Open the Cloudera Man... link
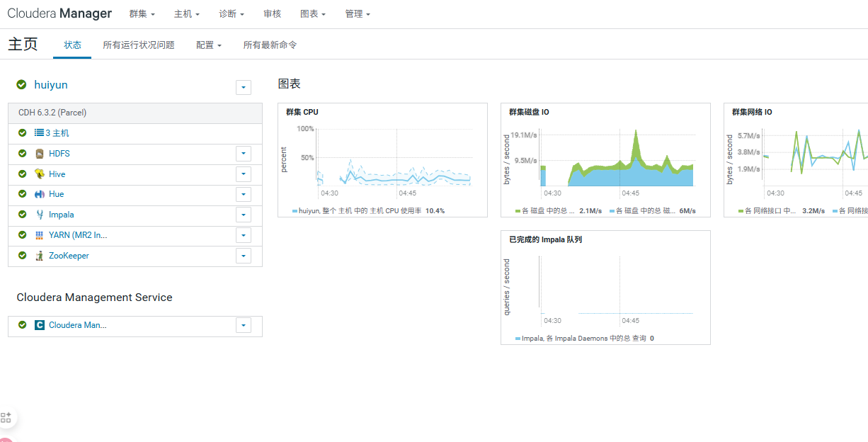This screenshot has width=868, height=442. [x=78, y=325]
